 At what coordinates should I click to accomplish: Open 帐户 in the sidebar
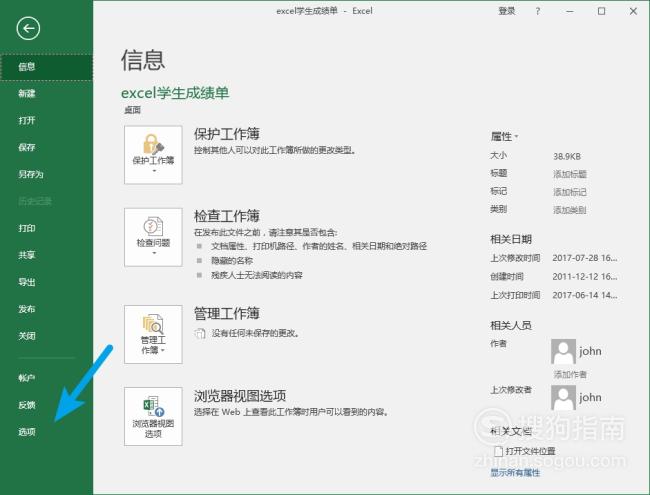(46, 378)
